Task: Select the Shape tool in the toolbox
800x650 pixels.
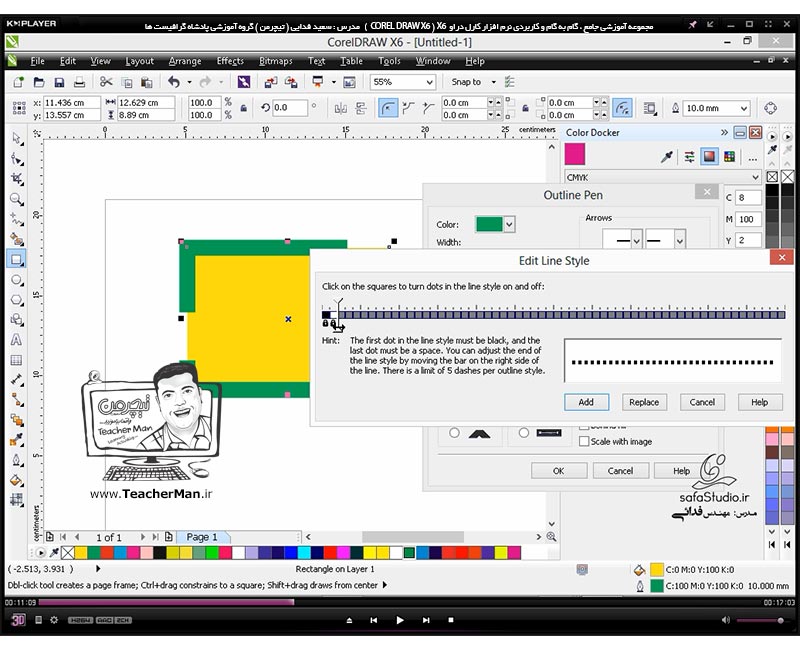Action: (17, 159)
